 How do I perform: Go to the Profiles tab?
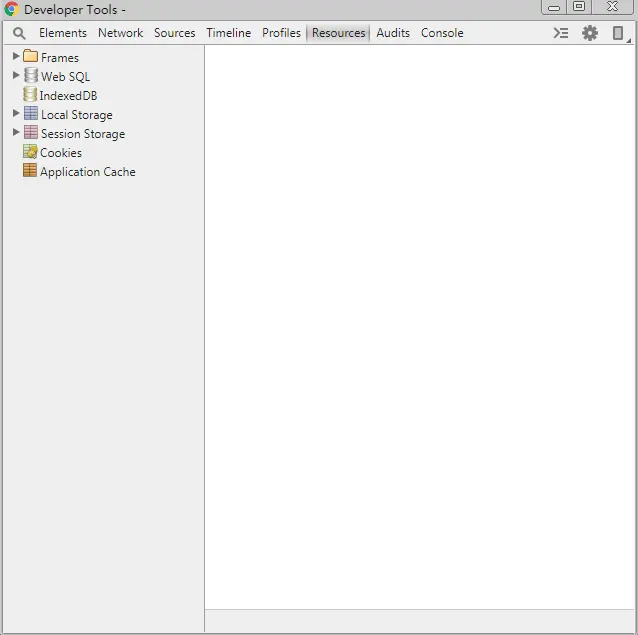(x=281, y=33)
